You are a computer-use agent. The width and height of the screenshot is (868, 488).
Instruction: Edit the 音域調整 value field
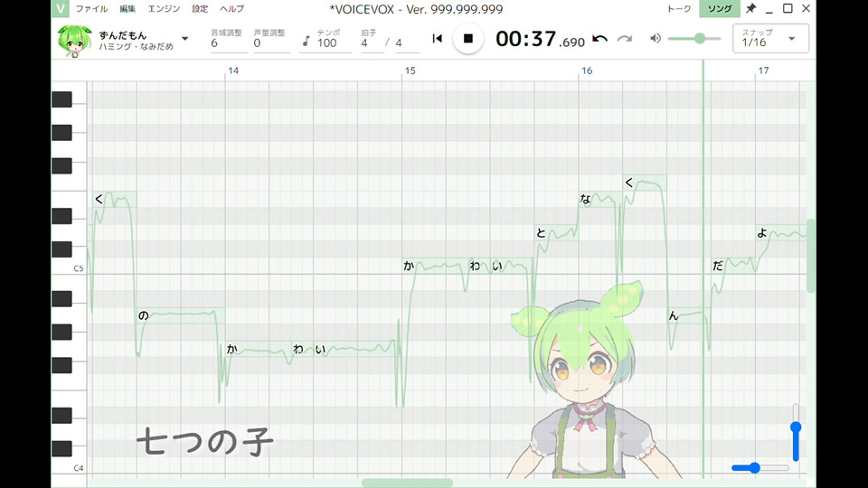point(229,43)
